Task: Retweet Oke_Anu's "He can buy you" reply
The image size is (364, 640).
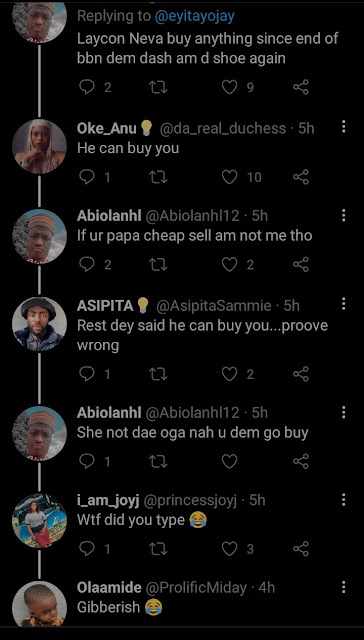Action: click(158, 177)
